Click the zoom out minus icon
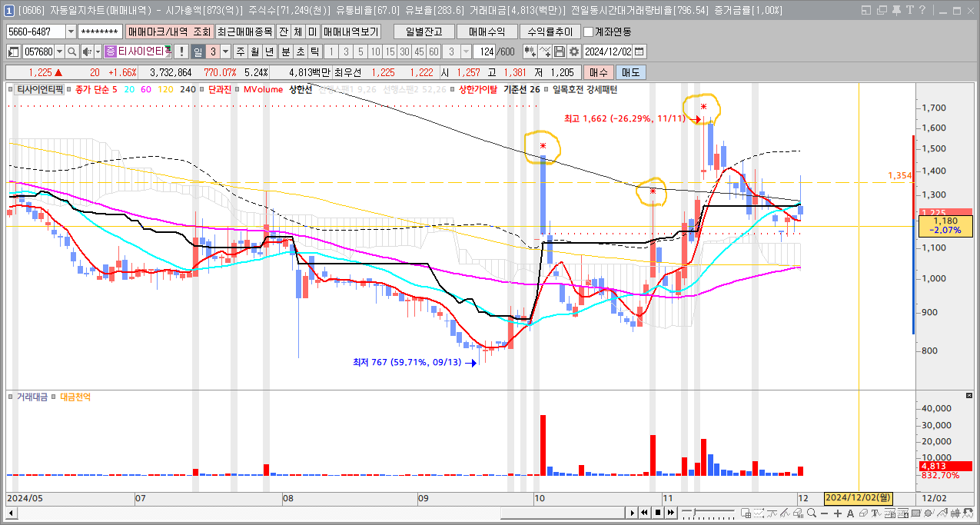Screen dimensions: 980x525 [825, 513]
